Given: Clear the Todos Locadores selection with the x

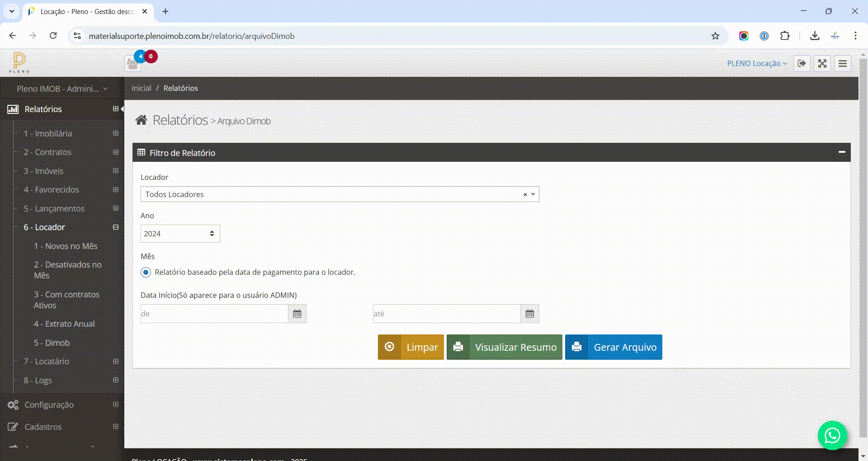Looking at the screenshot, I should pyautogui.click(x=525, y=194).
